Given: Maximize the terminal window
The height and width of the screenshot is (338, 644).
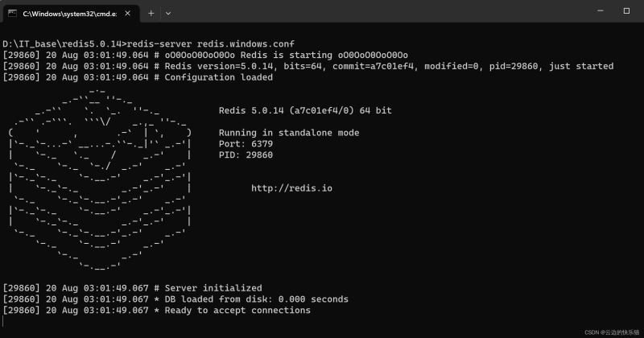Looking at the screenshot, I should [x=626, y=11].
